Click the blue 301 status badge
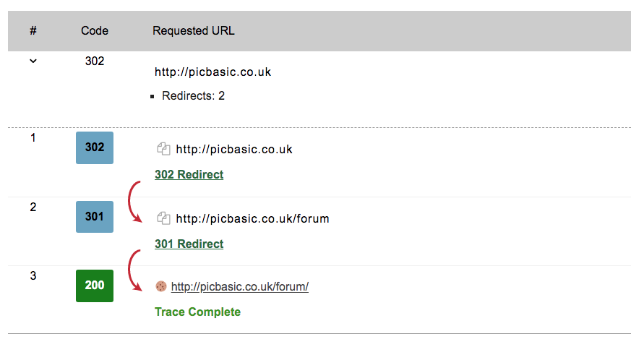Screen dimensions: 644x347 tap(95, 216)
